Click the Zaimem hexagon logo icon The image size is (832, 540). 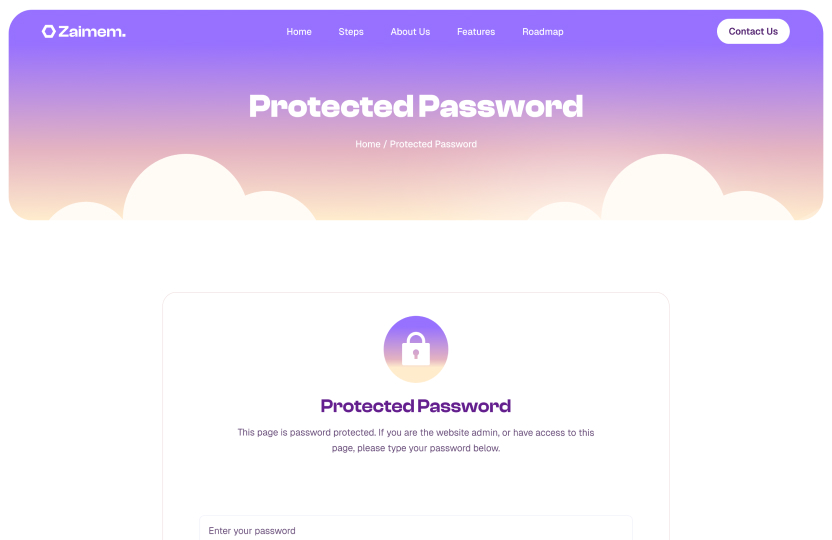pos(48,32)
